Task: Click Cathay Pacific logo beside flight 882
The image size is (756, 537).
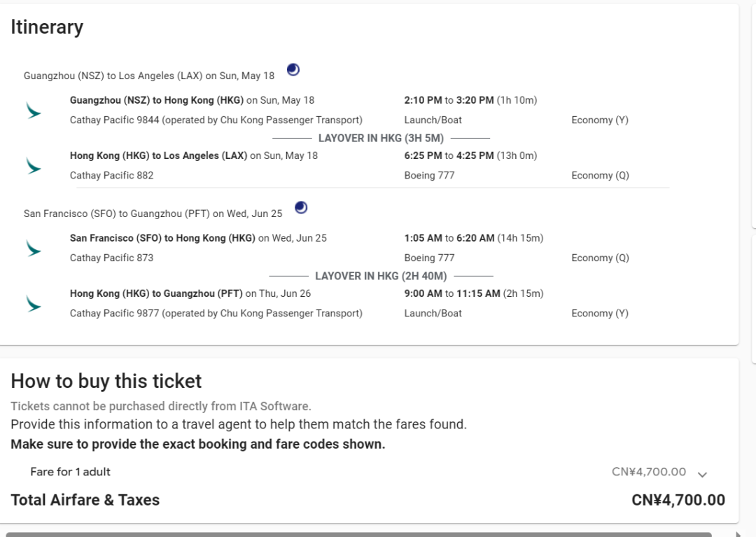Action: coord(33,166)
